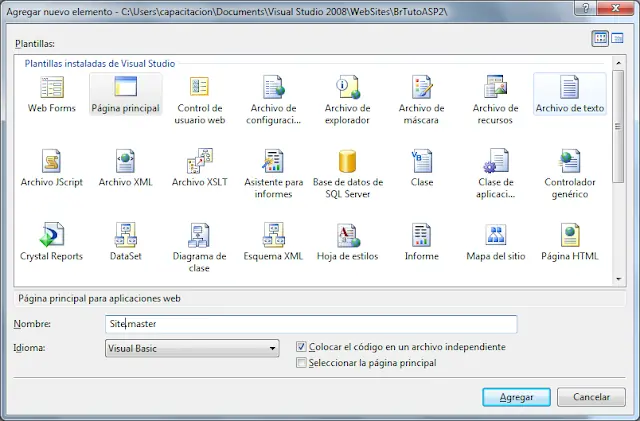Click the template list scroll up arrow
This screenshot has height=421, width=640.
tap(618, 63)
